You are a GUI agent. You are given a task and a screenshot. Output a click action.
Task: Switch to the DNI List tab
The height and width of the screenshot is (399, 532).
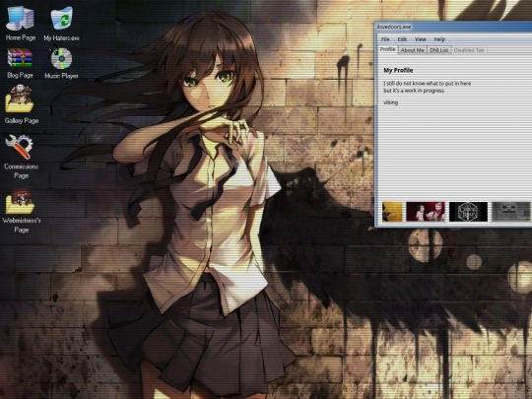439,50
